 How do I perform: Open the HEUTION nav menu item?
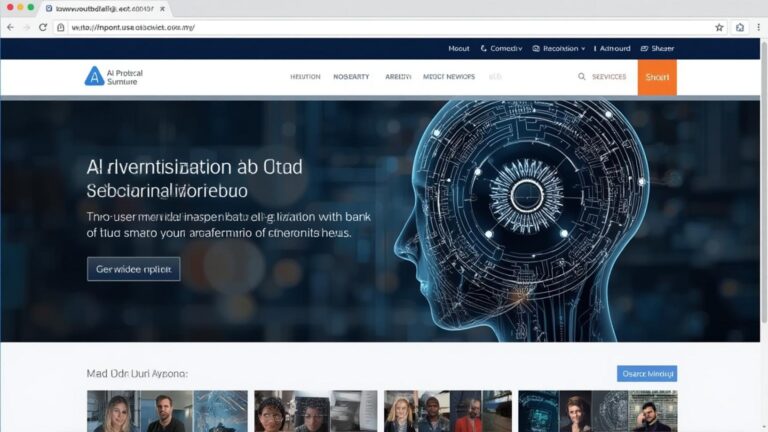(x=305, y=77)
